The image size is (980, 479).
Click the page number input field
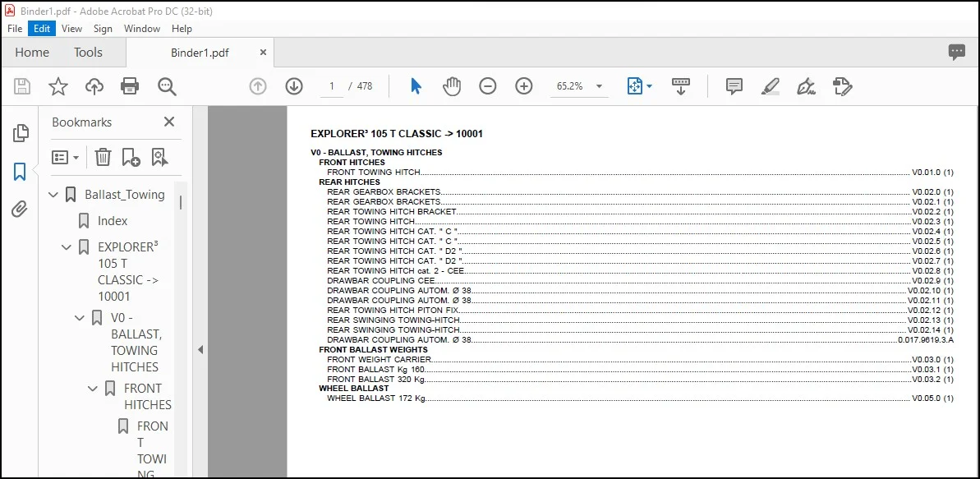[332, 86]
